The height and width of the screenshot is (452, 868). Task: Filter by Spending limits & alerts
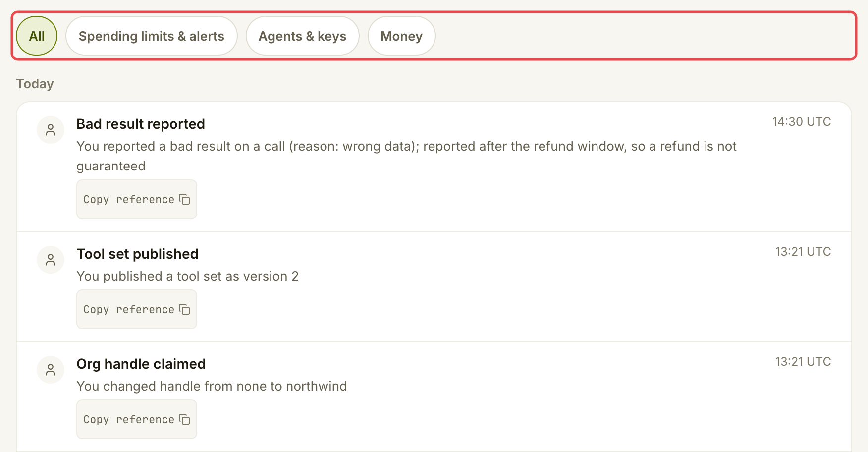[x=152, y=36]
